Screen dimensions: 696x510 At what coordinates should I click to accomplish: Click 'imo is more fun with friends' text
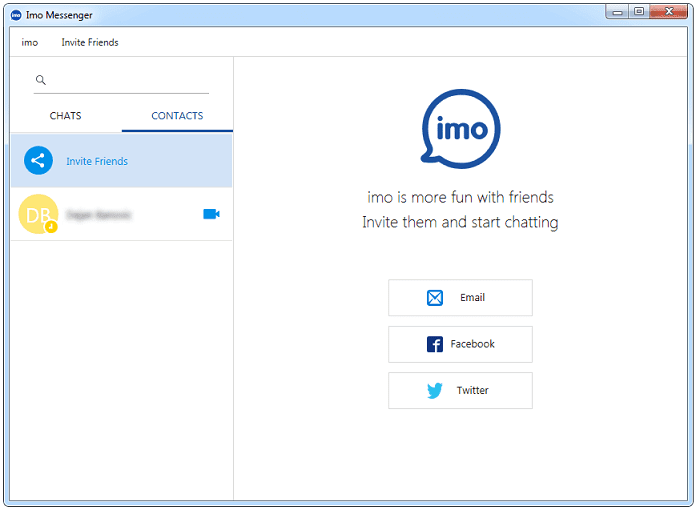[x=460, y=197]
